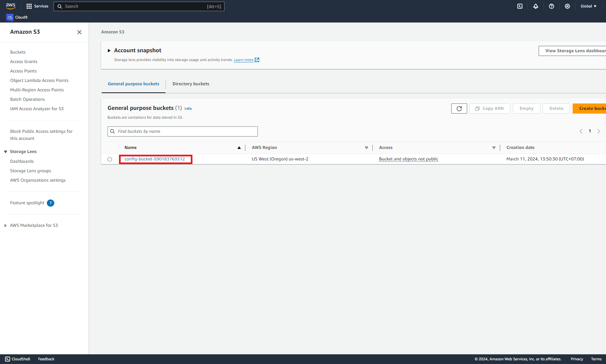The height and width of the screenshot is (364, 606).
Task: Sort buckets by Name column arrow
Action: [x=239, y=148]
